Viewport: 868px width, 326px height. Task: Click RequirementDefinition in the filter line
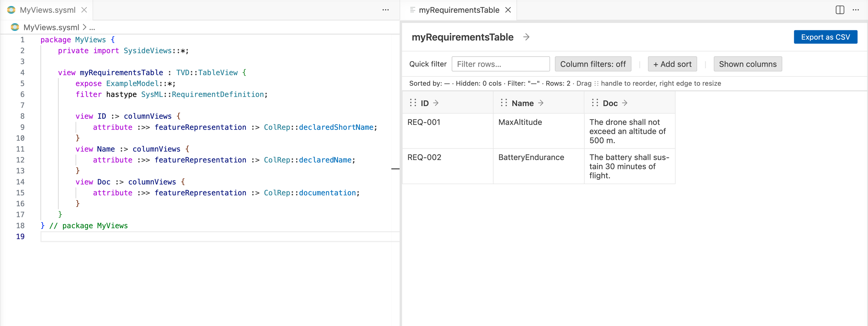tap(218, 94)
